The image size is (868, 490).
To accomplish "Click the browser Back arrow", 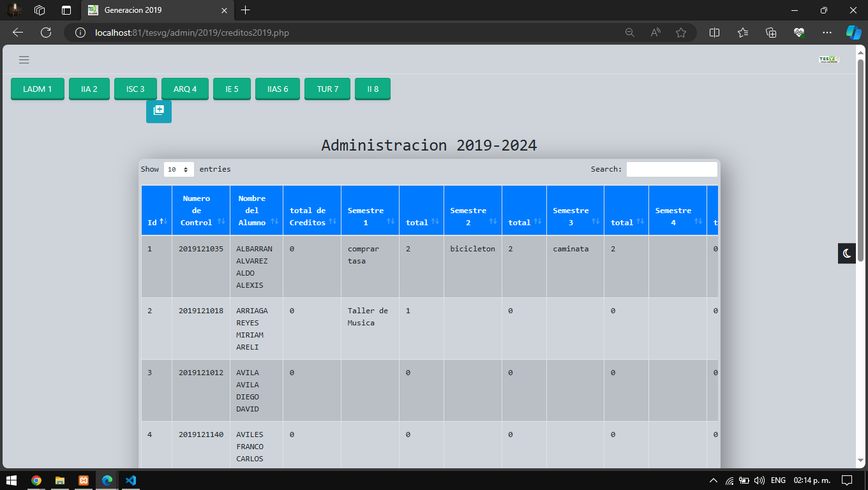I will [x=18, y=33].
